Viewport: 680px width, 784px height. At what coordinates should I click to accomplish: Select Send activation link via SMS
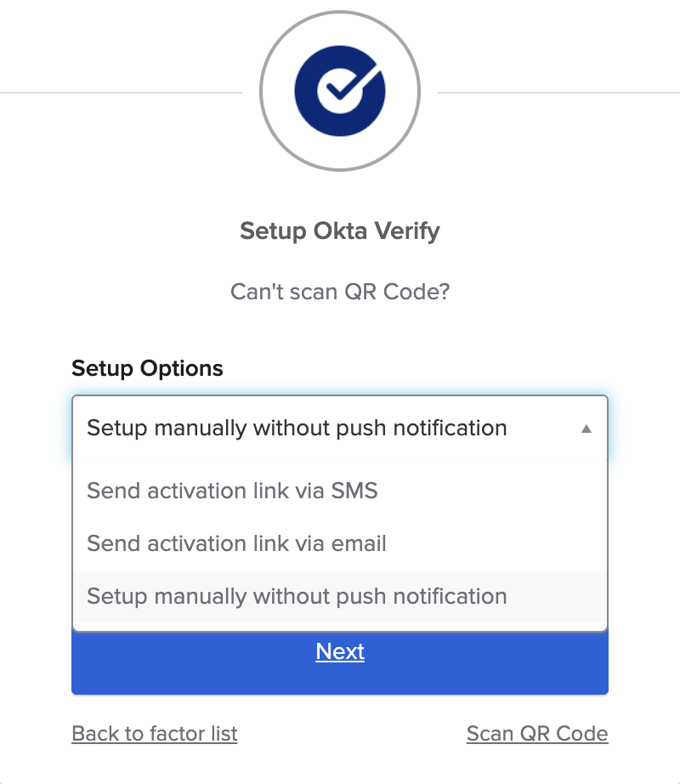232,491
